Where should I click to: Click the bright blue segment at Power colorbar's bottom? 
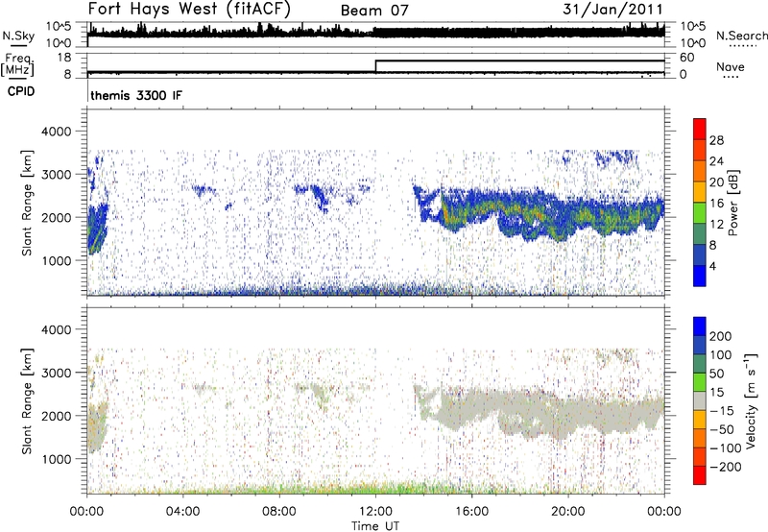click(x=700, y=276)
